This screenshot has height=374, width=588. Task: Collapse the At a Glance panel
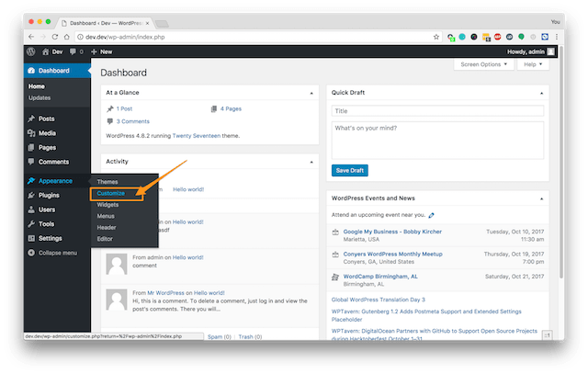point(311,93)
